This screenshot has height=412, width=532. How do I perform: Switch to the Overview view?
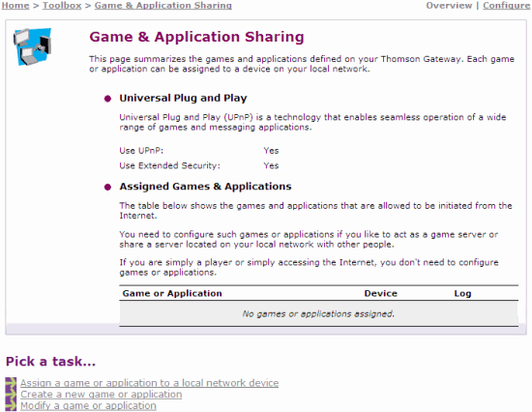coord(449,6)
